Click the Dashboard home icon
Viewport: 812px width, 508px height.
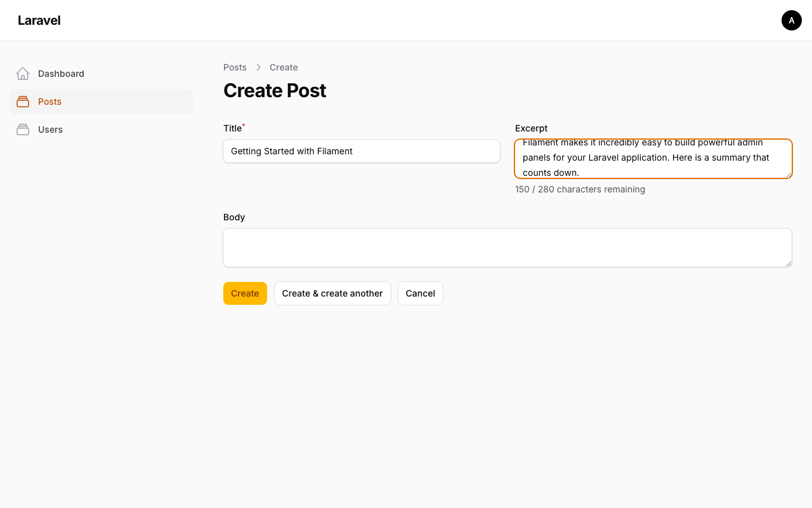tap(23, 74)
